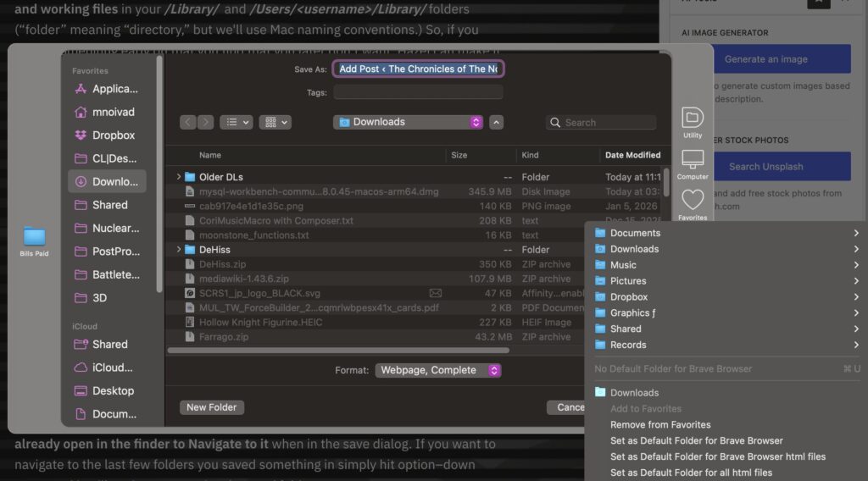
Task: Open the Default Folder X Computer icon
Action: (x=693, y=161)
